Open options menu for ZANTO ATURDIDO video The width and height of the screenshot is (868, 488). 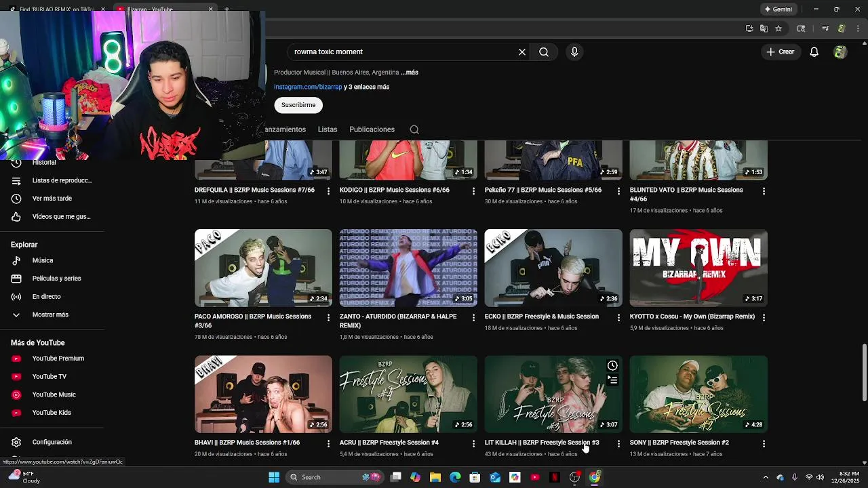point(474,317)
